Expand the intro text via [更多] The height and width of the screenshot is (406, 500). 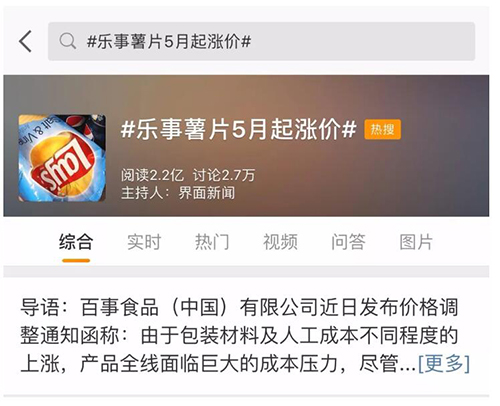click(x=444, y=363)
